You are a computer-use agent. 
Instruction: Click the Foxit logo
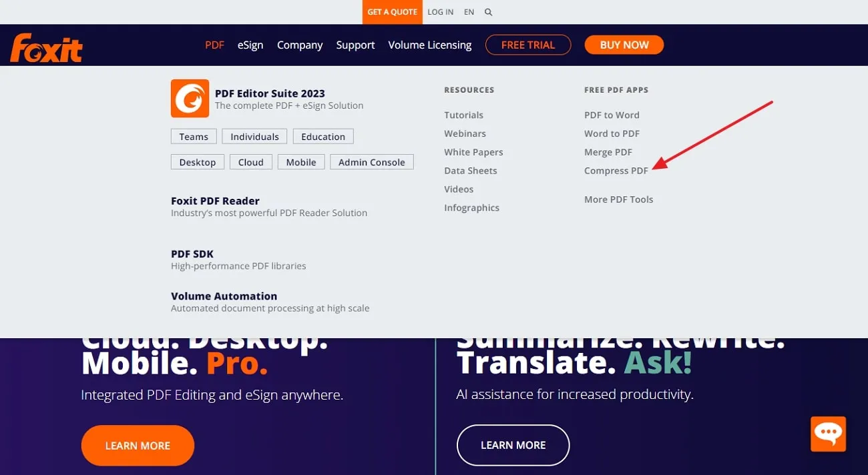pyautogui.click(x=46, y=47)
